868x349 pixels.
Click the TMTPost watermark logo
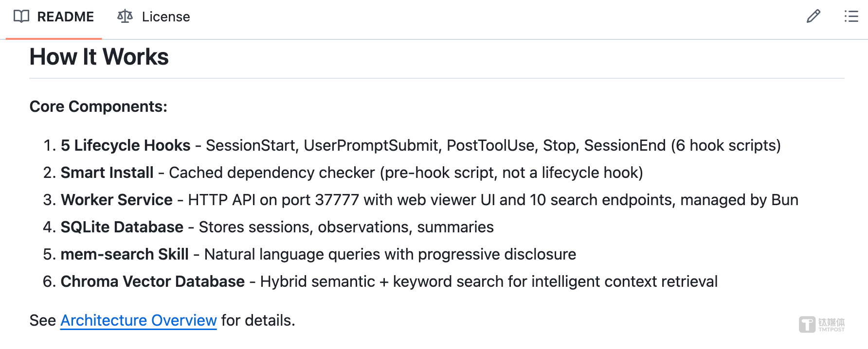tap(821, 324)
